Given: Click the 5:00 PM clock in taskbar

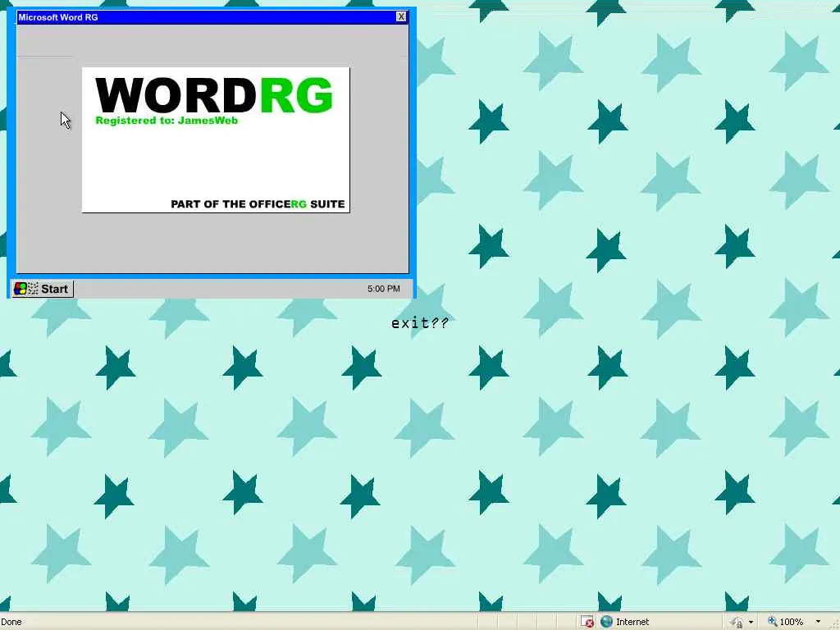Looking at the screenshot, I should click(384, 289).
